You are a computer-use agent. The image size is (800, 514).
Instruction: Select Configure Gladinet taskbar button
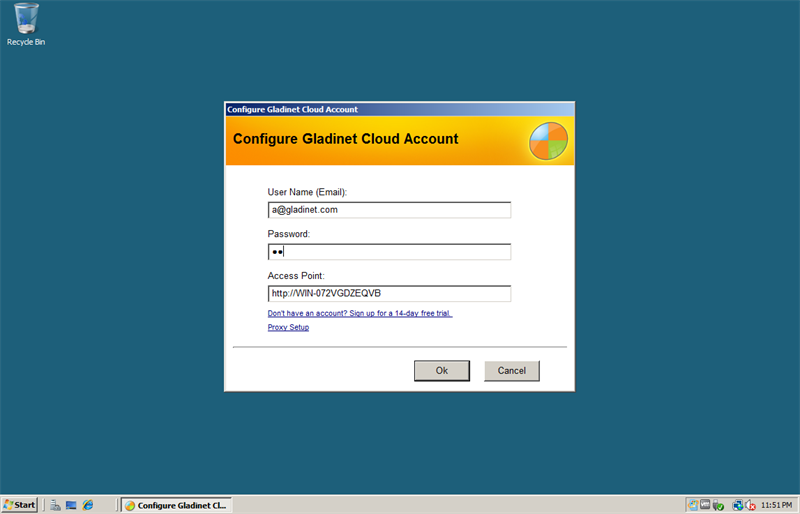coord(177,505)
